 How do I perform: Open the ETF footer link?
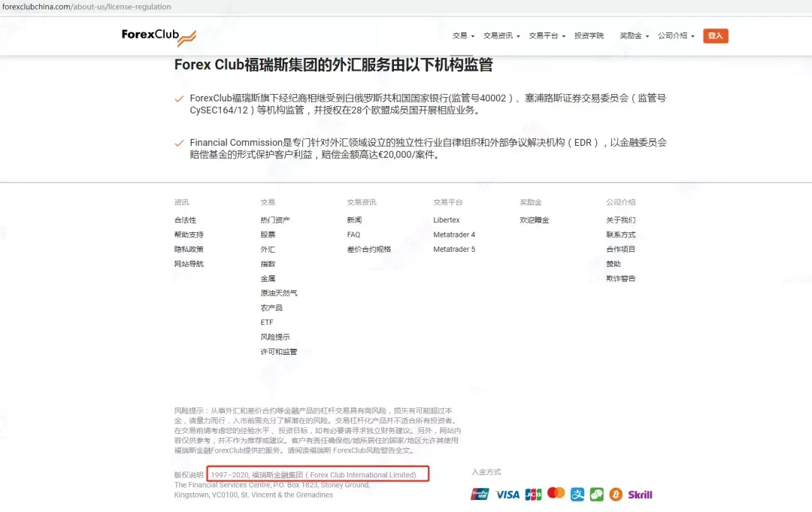point(267,322)
